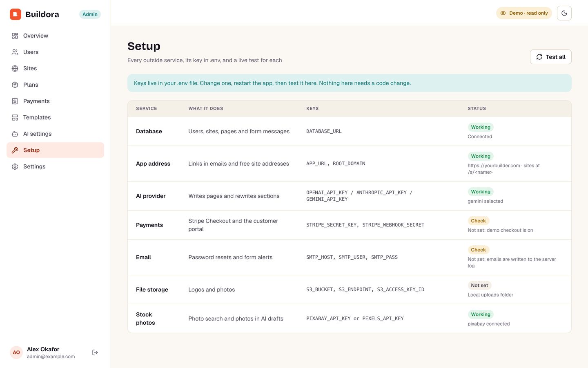Toggle dark mode with the moon button
588x368 pixels.
pos(564,13)
